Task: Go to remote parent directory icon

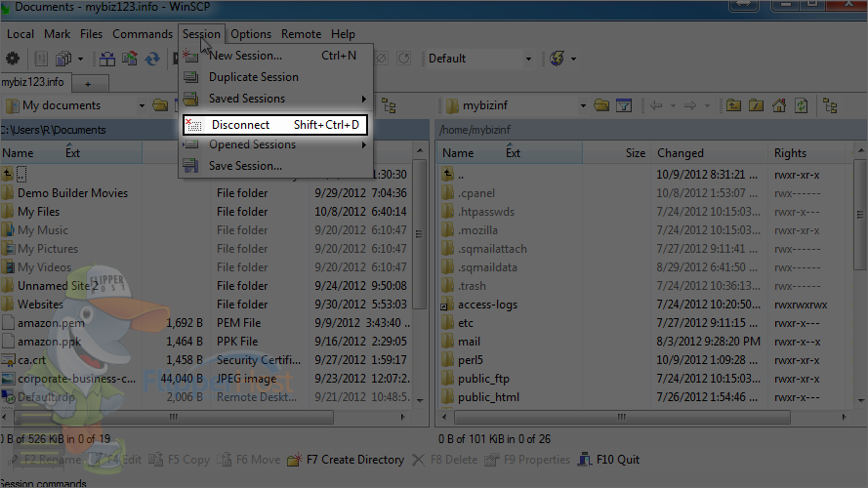Action: 733,105
